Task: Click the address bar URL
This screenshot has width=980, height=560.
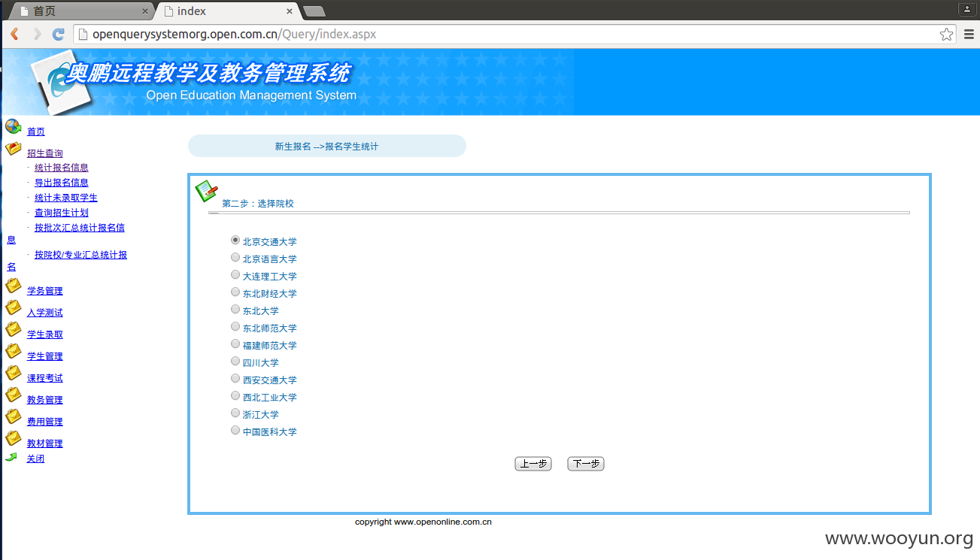Action: pyautogui.click(x=234, y=34)
